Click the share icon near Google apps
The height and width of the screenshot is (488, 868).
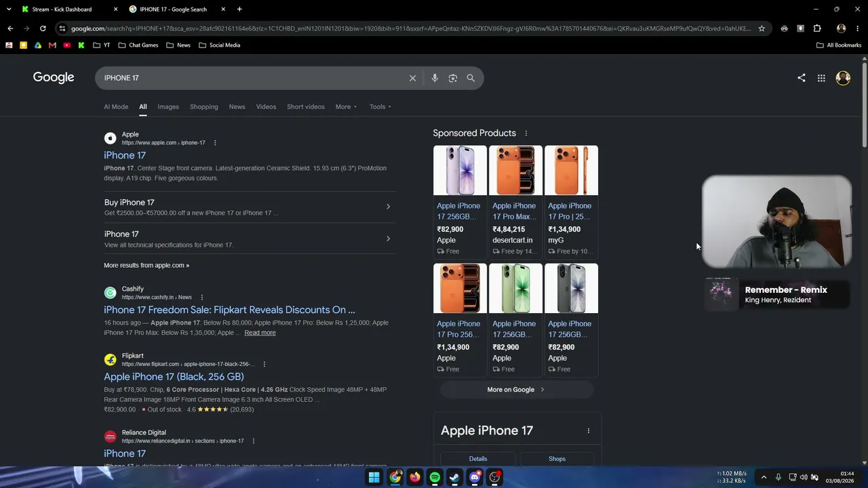[x=802, y=78]
